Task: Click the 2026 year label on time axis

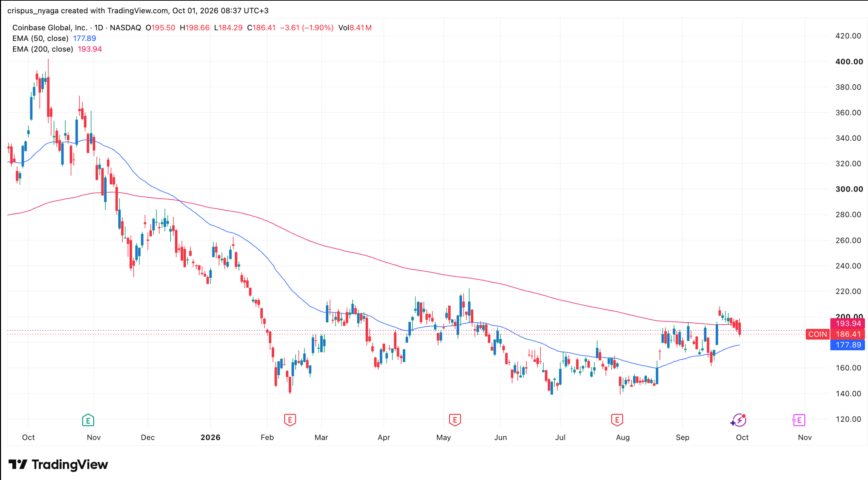Action: tap(210, 437)
